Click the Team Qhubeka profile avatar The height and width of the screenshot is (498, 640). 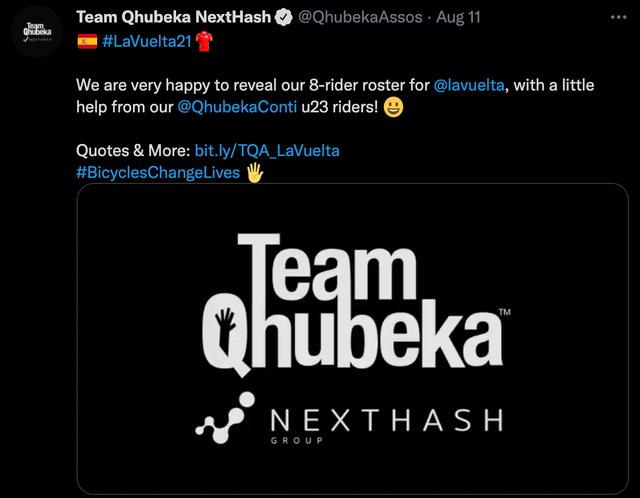(x=37, y=32)
